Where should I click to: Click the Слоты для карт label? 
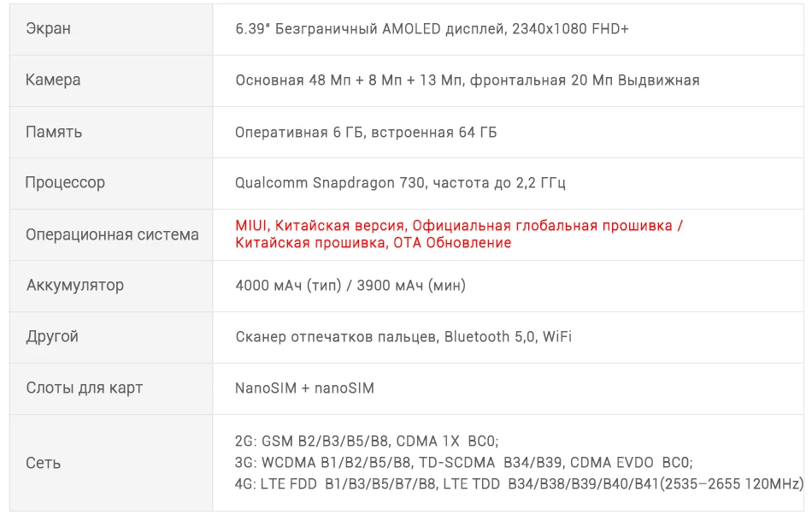85,388
